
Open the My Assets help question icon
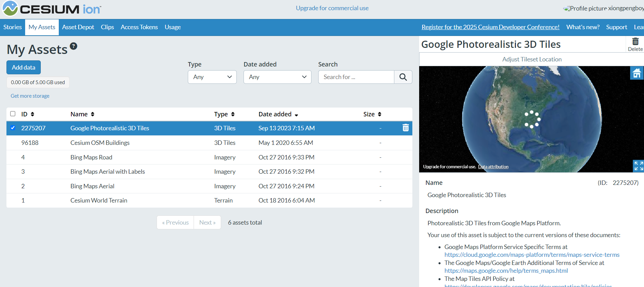point(73,46)
